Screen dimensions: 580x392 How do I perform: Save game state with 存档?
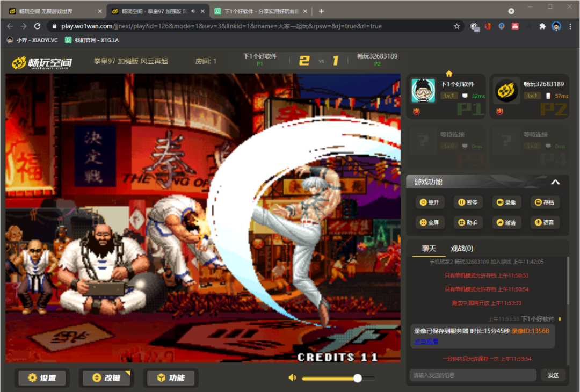pos(545,202)
